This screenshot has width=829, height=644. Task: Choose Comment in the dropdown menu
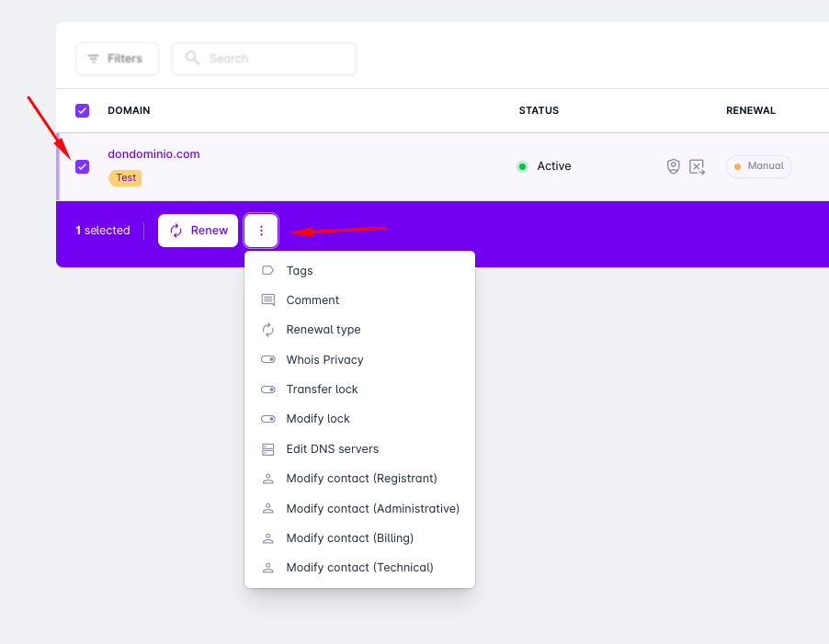(x=312, y=300)
